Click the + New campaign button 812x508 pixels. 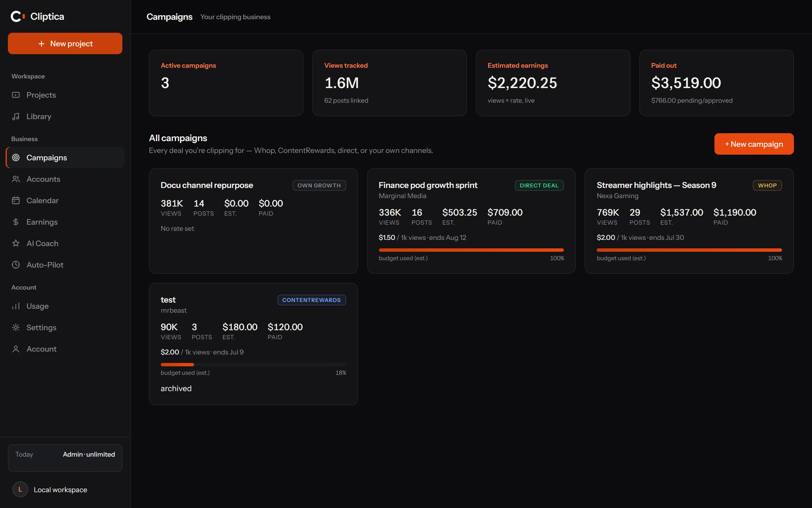pyautogui.click(x=754, y=144)
